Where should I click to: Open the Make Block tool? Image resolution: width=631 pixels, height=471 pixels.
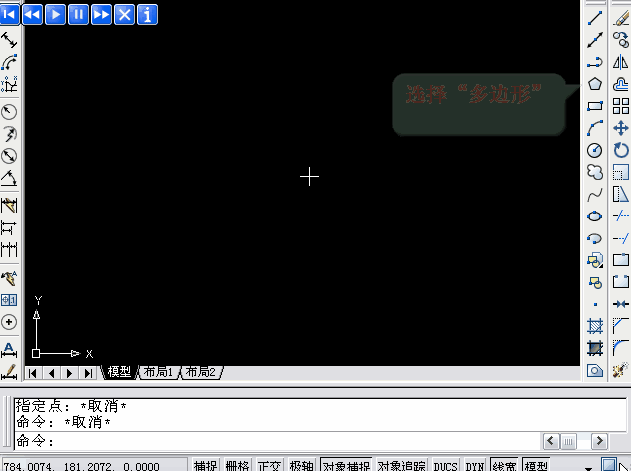[594, 283]
